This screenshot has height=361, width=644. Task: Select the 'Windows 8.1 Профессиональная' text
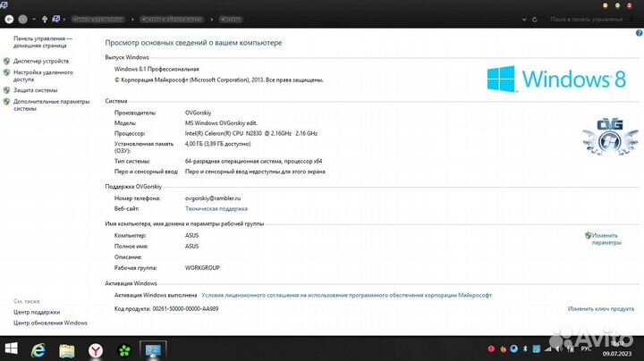click(x=157, y=70)
